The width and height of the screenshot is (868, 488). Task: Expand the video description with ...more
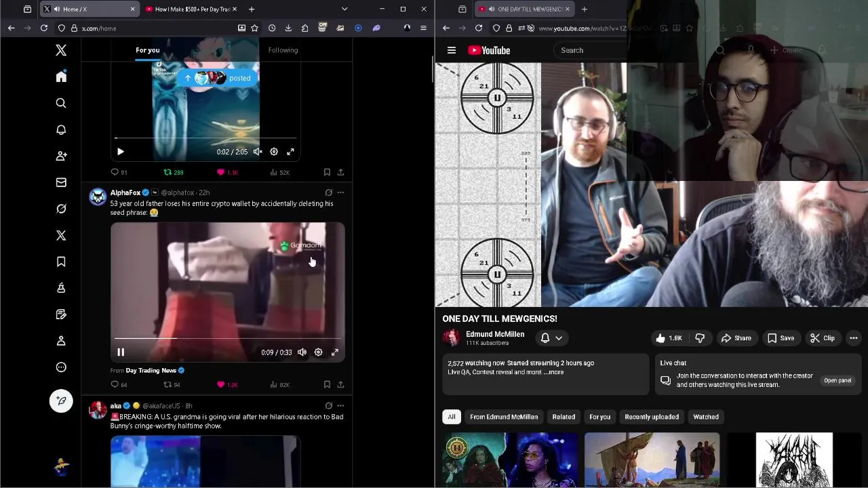tap(555, 372)
